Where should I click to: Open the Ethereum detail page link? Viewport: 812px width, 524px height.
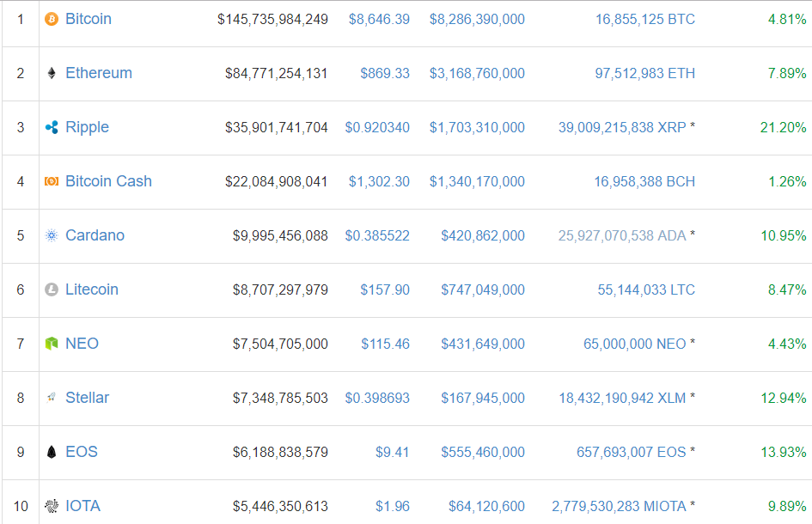99,73
